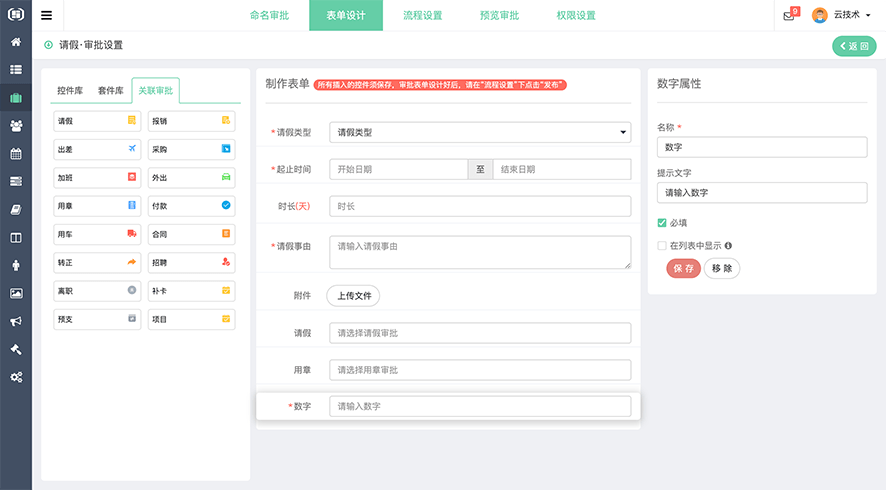
Task: Click the 保存 button
Action: tap(684, 268)
